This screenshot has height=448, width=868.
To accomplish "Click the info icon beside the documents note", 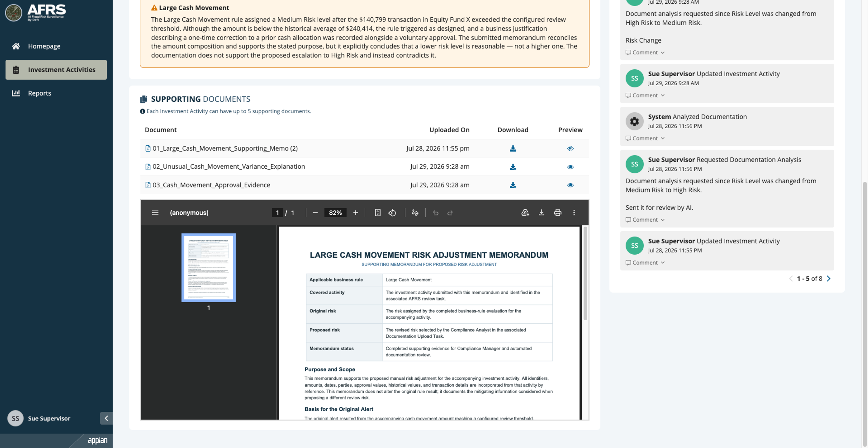I will (143, 111).
